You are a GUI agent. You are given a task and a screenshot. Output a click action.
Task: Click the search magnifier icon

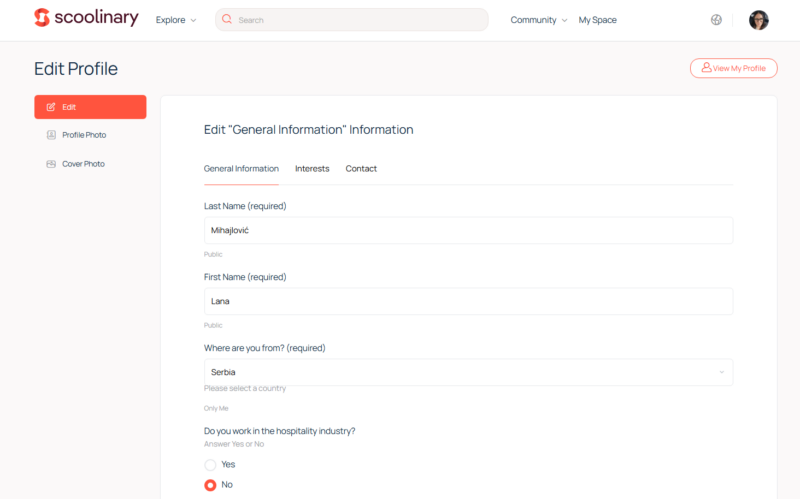tap(227, 20)
